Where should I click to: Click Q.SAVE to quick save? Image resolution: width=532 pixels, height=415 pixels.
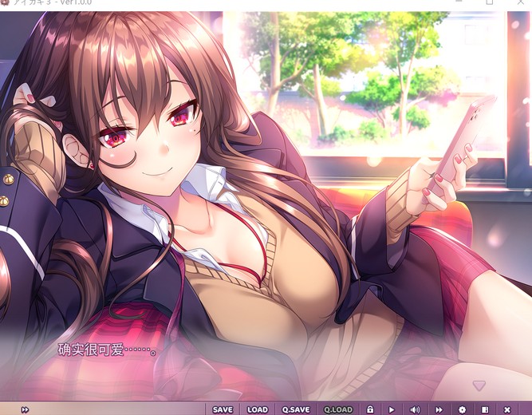point(296,409)
